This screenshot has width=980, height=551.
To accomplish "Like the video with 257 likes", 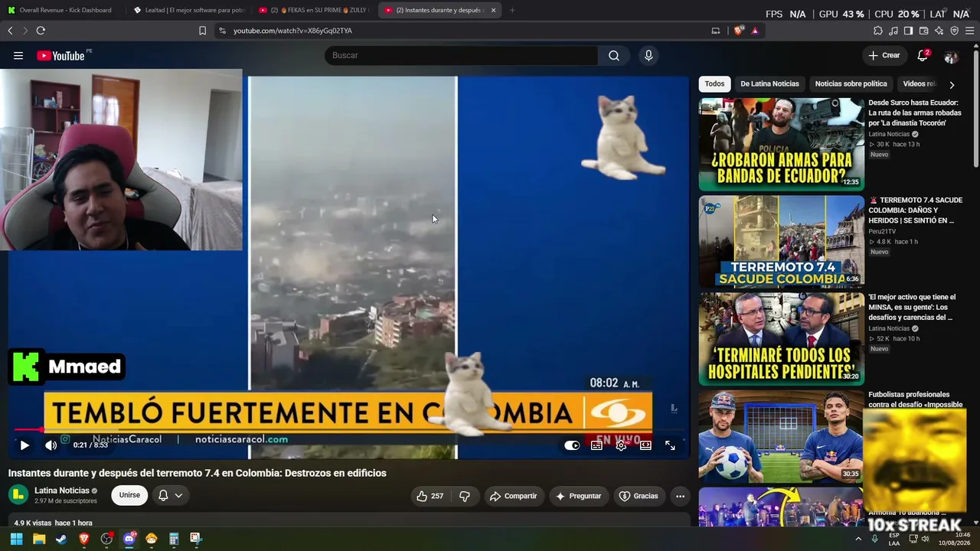I will pos(430,496).
